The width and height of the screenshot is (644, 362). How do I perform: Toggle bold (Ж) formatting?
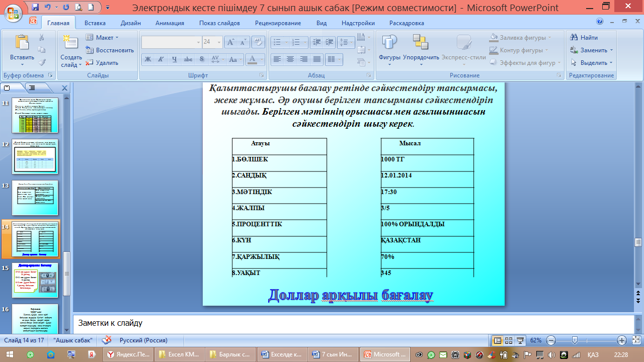(x=148, y=59)
